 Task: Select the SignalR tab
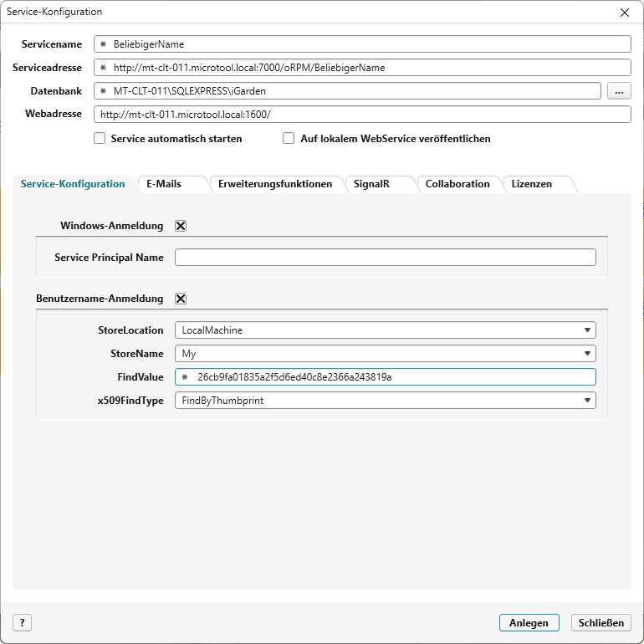pos(371,184)
